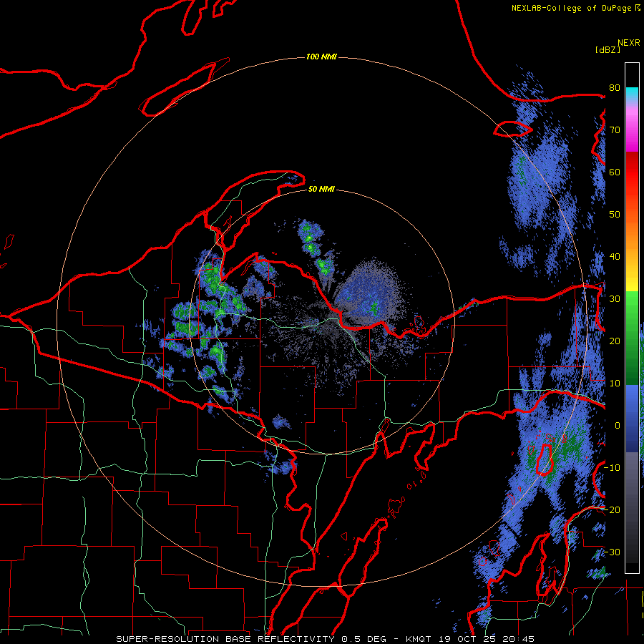
Task: Click the NEXLAB-College of DuPage label
Action: pyautogui.click(x=571, y=8)
